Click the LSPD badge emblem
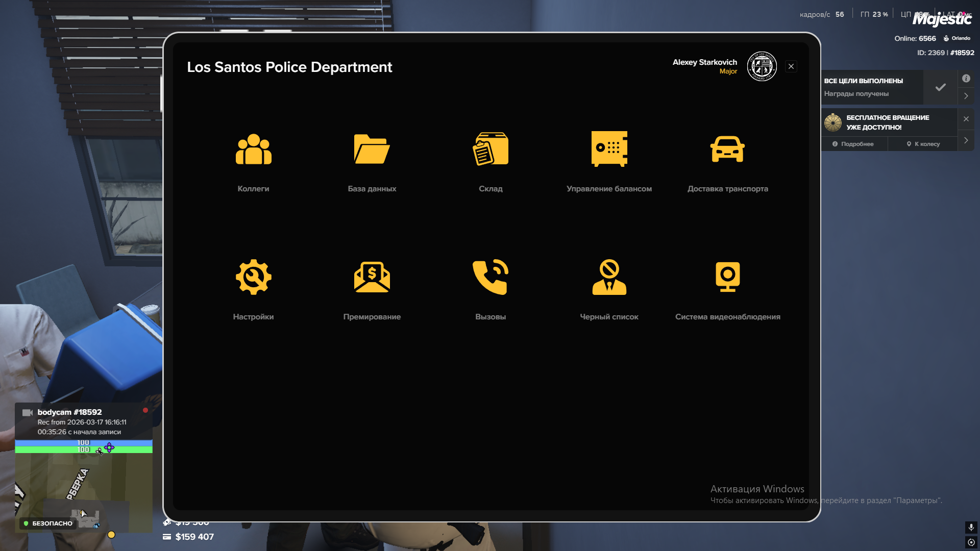Image resolution: width=980 pixels, height=551 pixels. [762, 66]
